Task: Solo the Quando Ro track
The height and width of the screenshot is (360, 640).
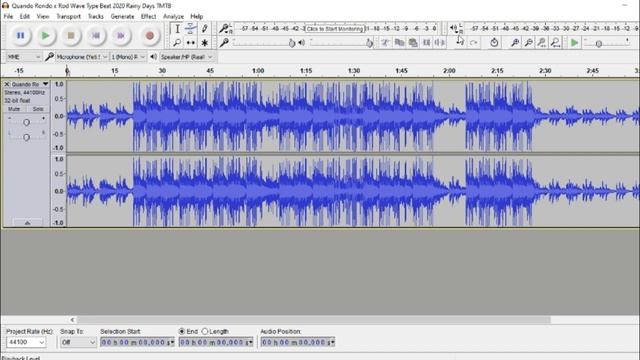Action: (x=38, y=109)
